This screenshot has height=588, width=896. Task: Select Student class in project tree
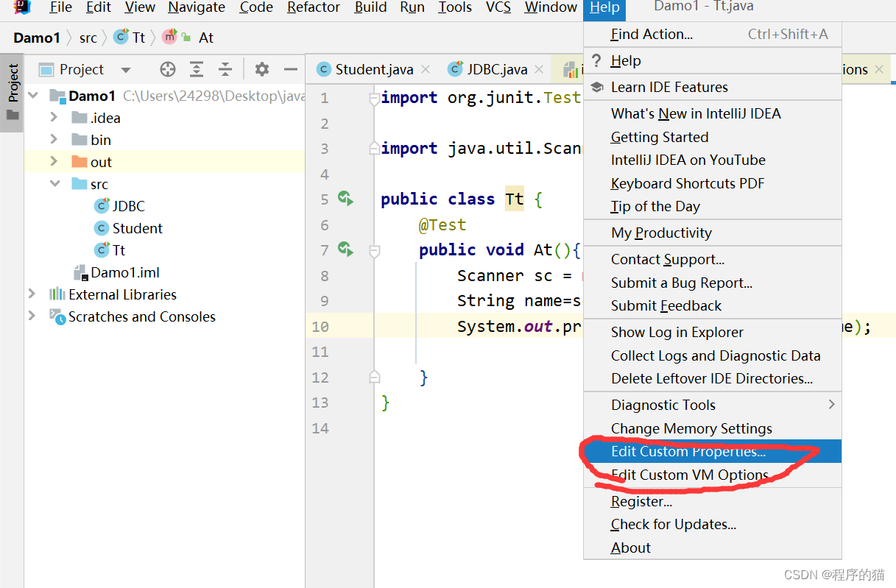[x=129, y=228]
